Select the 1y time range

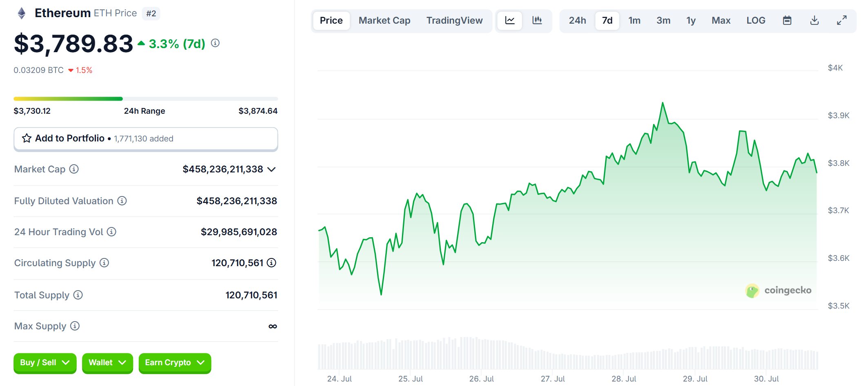pyautogui.click(x=691, y=20)
